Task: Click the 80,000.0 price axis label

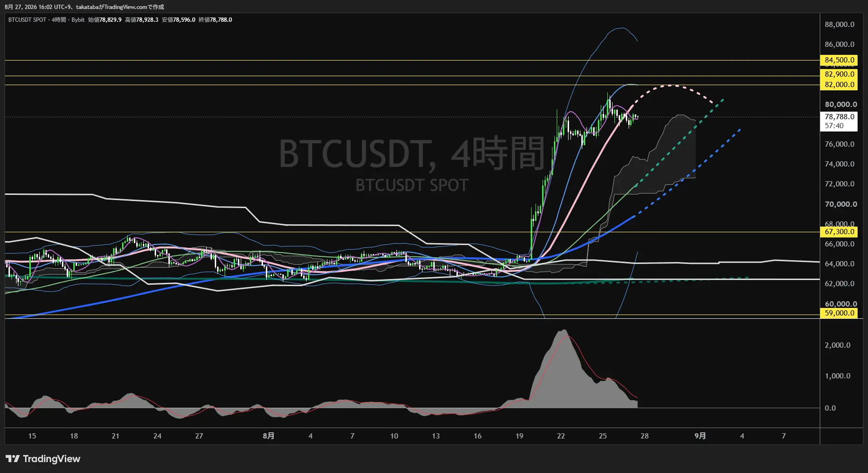Action: (841, 105)
